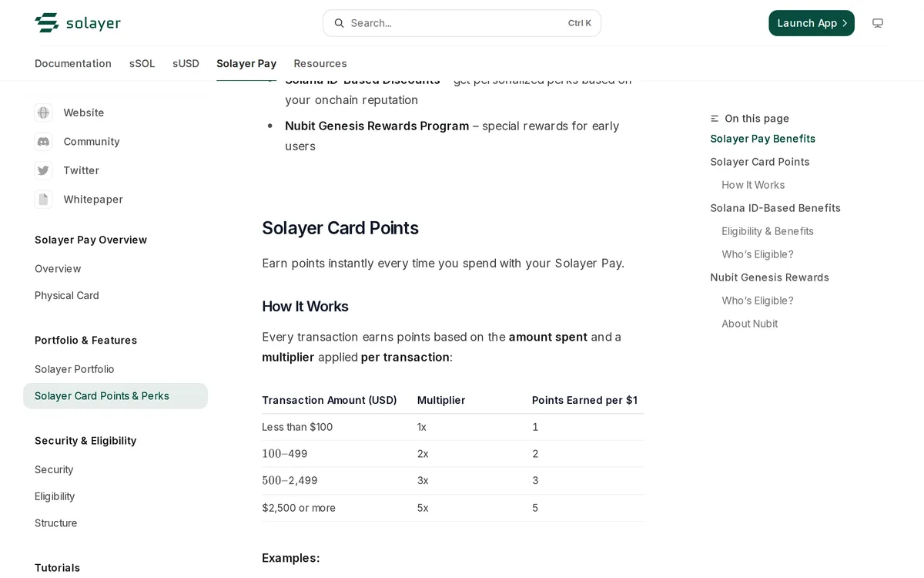Open the Community Discord icon

tap(44, 142)
